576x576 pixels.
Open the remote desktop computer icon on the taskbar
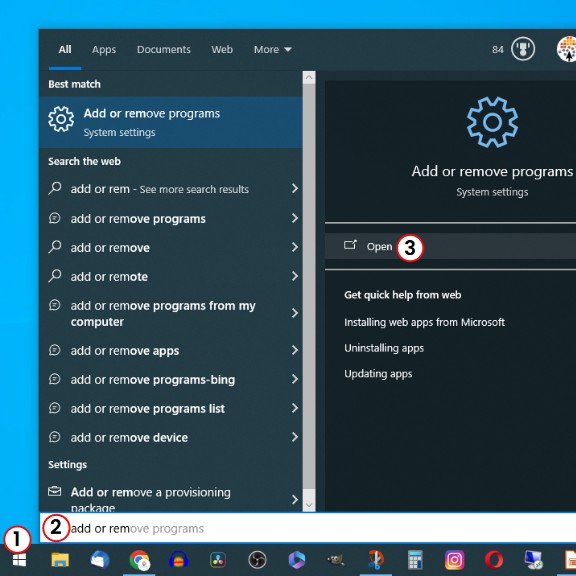(x=533, y=560)
